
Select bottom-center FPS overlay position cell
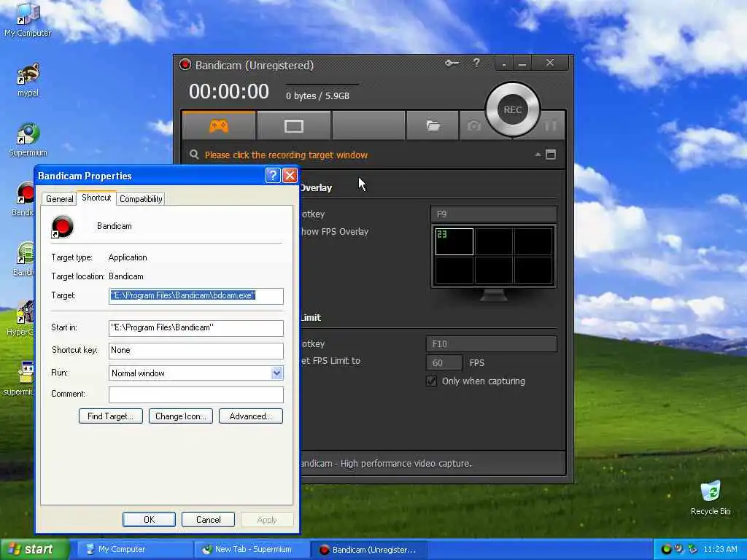[x=494, y=270]
